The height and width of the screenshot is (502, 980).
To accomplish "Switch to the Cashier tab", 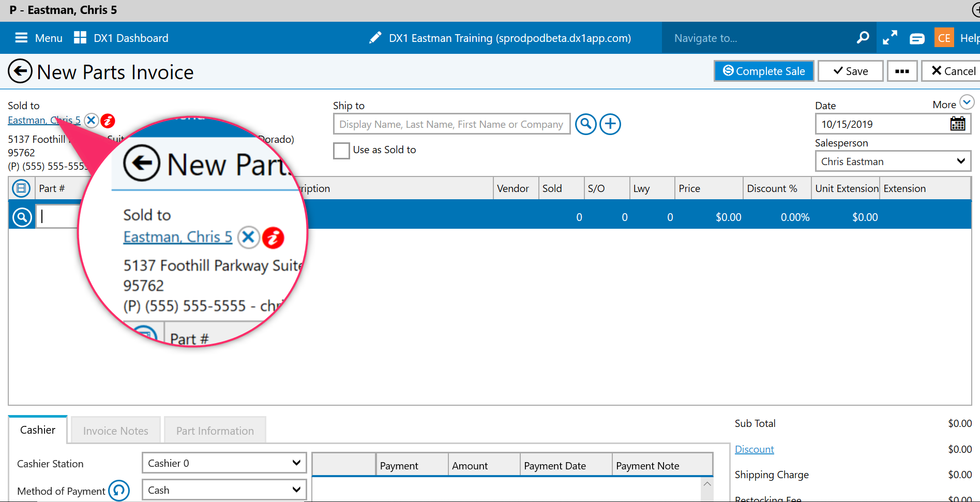I will [x=38, y=430].
